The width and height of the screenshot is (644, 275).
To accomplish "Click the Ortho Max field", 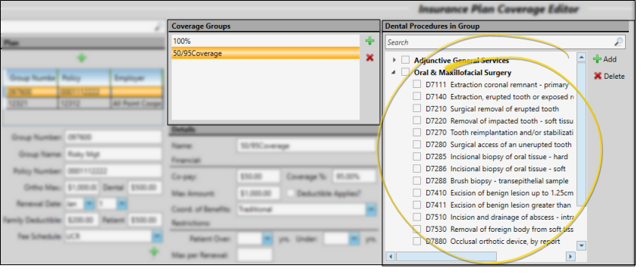I will click(82, 188).
